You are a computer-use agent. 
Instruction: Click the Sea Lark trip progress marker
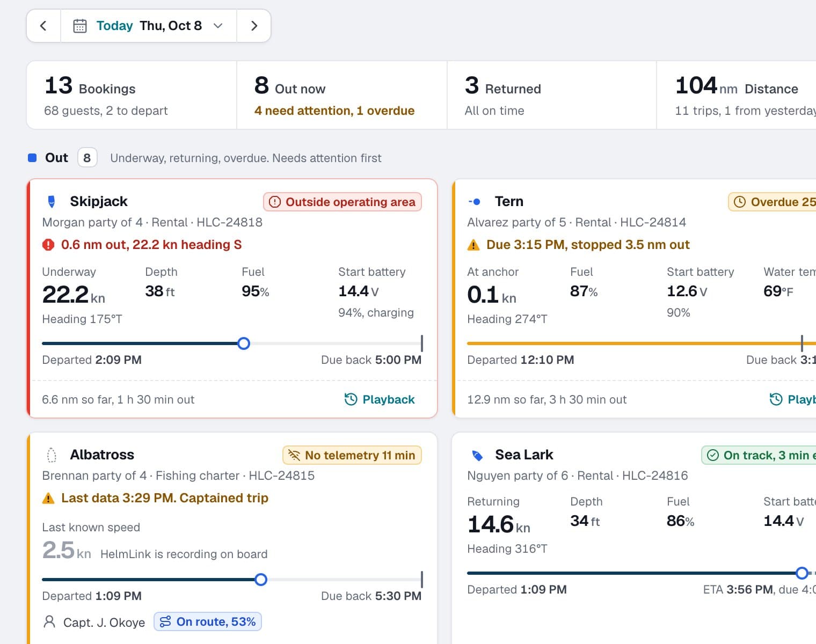(802, 573)
